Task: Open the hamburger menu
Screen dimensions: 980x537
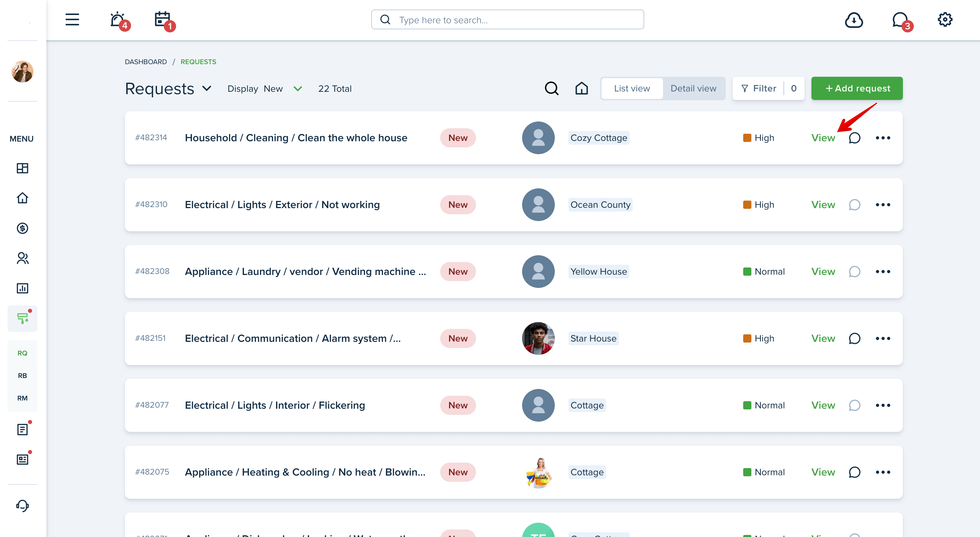Action: 72,20
